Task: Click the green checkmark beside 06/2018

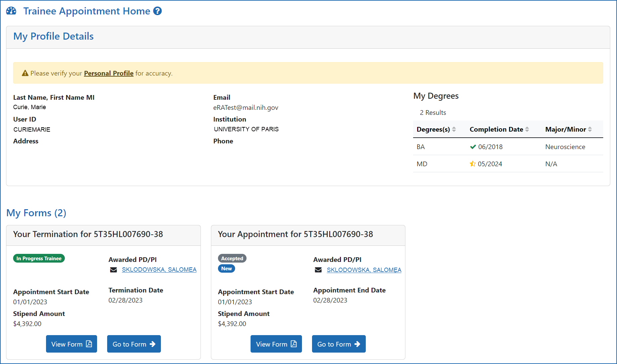Action: click(x=473, y=147)
